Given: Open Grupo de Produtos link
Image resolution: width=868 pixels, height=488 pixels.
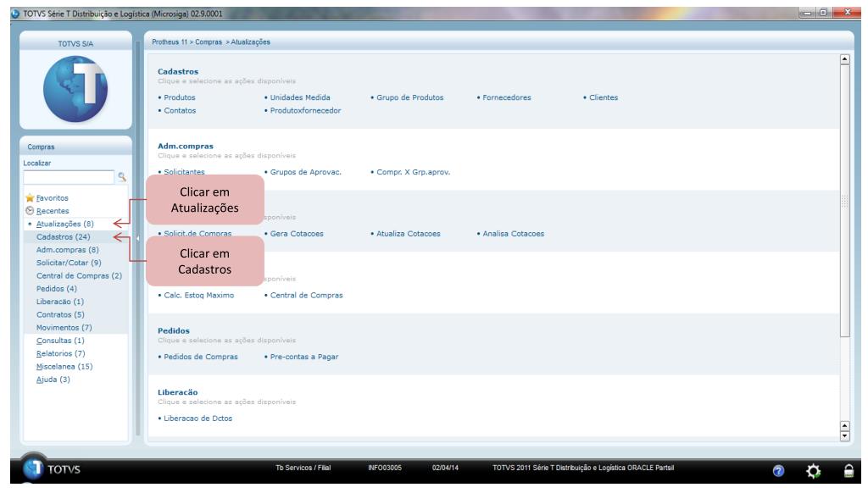Looking at the screenshot, I should pos(409,97).
